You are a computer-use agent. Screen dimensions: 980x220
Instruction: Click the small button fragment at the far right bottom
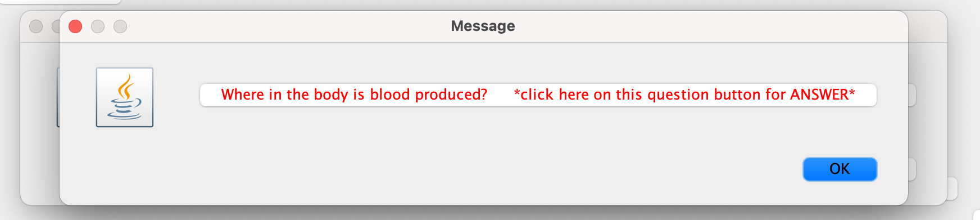pos(952,188)
